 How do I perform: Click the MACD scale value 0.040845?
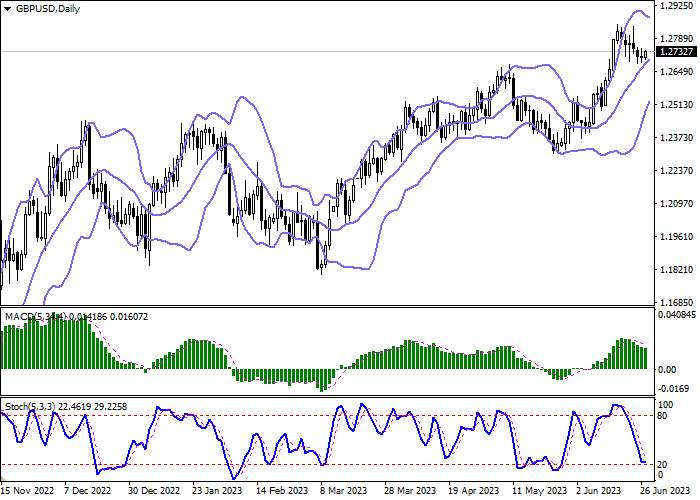pos(677,315)
